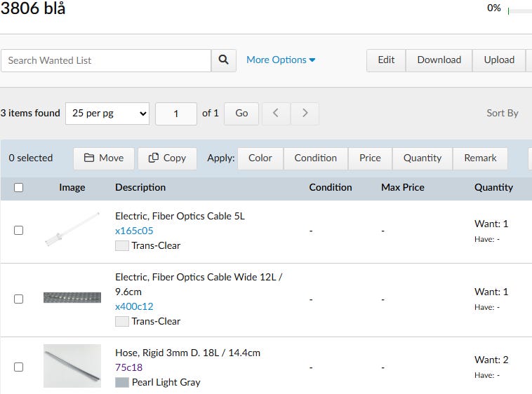Open Fiber Optics Cable 5L image
Image resolution: width=532 pixels, height=394 pixels.
(x=72, y=230)
